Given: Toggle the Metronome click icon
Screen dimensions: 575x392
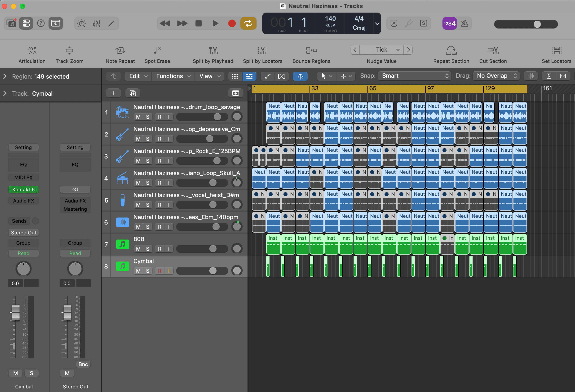Looking at the screenshot, I should coord(465,24).
